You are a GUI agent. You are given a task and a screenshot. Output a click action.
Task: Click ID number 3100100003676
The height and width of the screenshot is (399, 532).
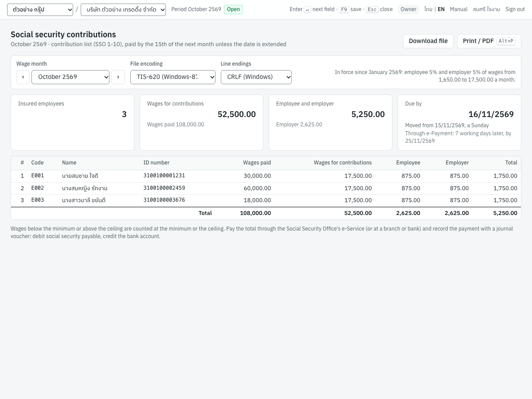click(x=164, y=200)
